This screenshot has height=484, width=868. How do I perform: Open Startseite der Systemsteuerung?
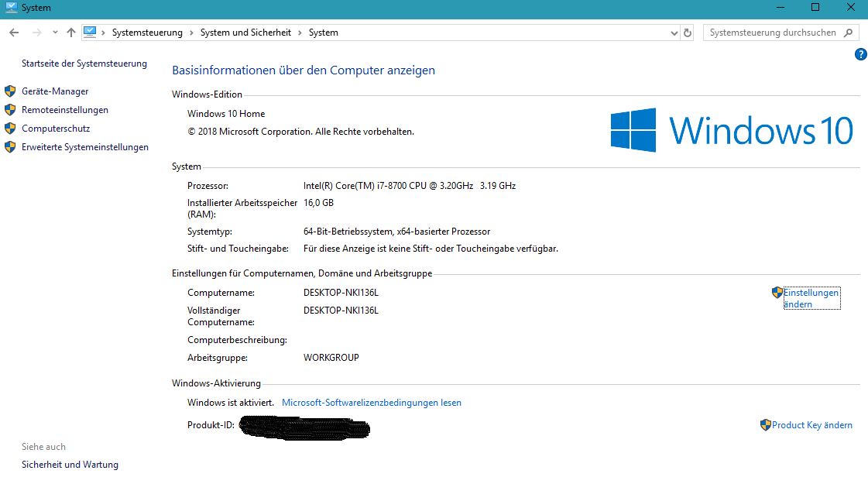(84, 64)
